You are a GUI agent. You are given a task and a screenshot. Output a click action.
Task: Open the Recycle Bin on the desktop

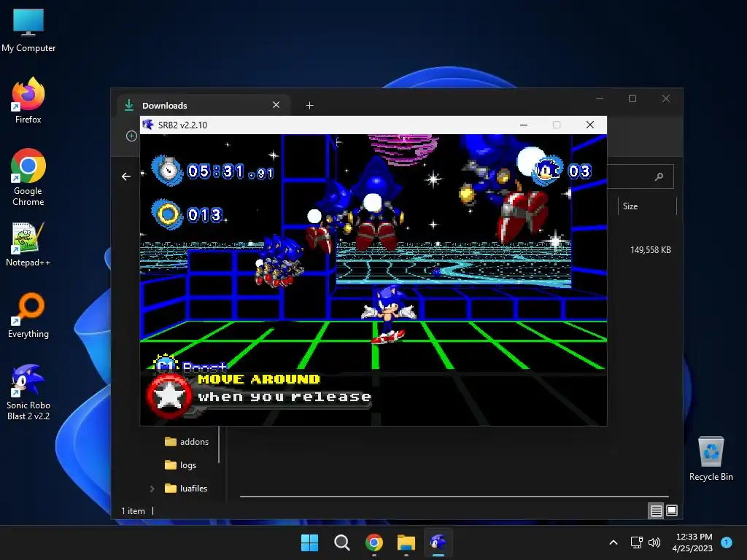[x=711, y=459]
